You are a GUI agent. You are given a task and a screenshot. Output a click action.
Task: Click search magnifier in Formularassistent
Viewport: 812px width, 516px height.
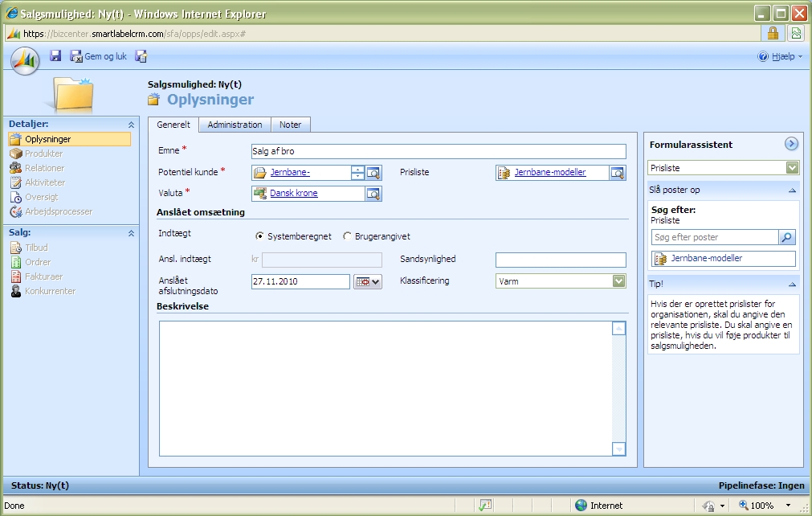coord(787,237)
